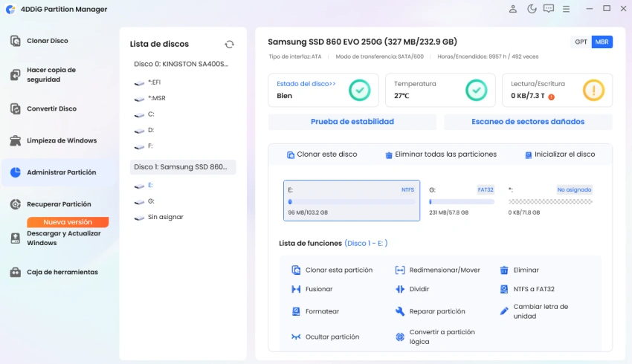Select the G: FAT32 partition card

click(x=462, y=201)
